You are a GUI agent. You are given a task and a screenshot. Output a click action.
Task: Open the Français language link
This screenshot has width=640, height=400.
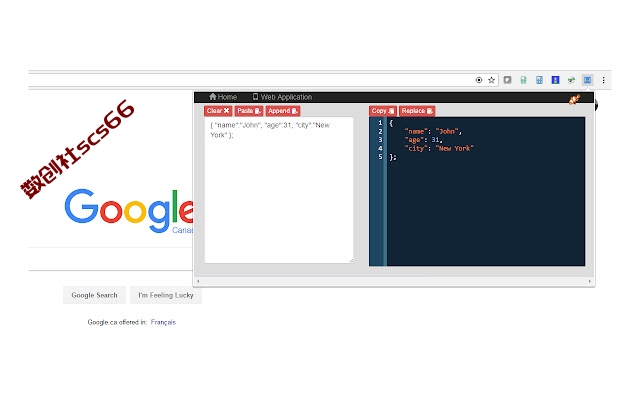[163, 322]
